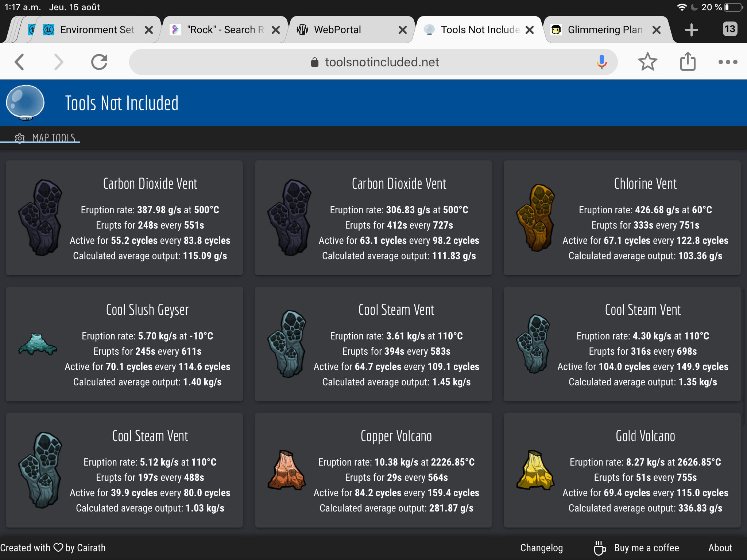The height and width of the screenshot is (560, 747).
Task: Open the About link in footer
Action: (720, 548)
